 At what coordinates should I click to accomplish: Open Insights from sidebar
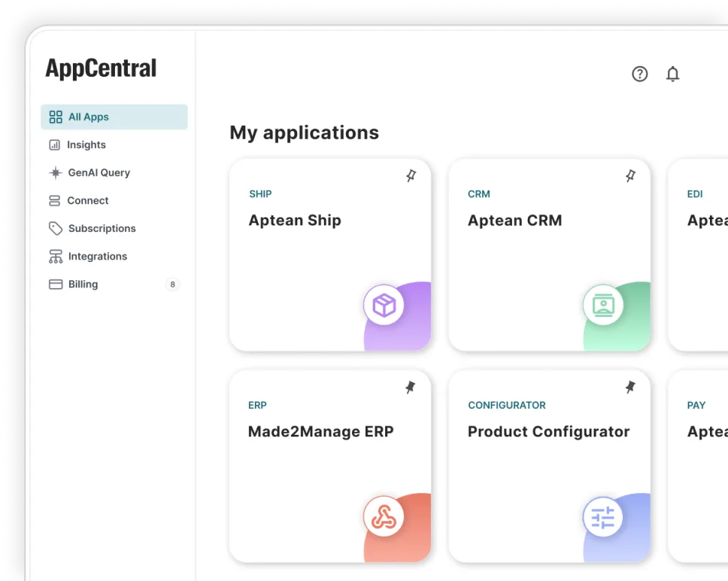coord(114,145)
